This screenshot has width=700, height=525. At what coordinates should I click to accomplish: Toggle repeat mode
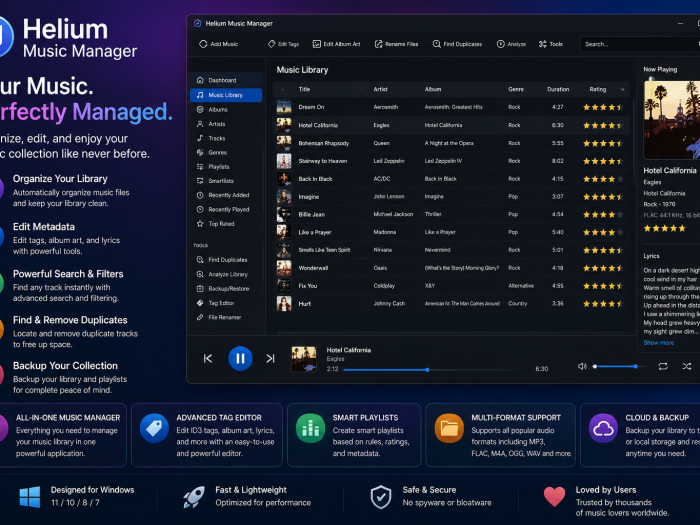coord(663,367)
